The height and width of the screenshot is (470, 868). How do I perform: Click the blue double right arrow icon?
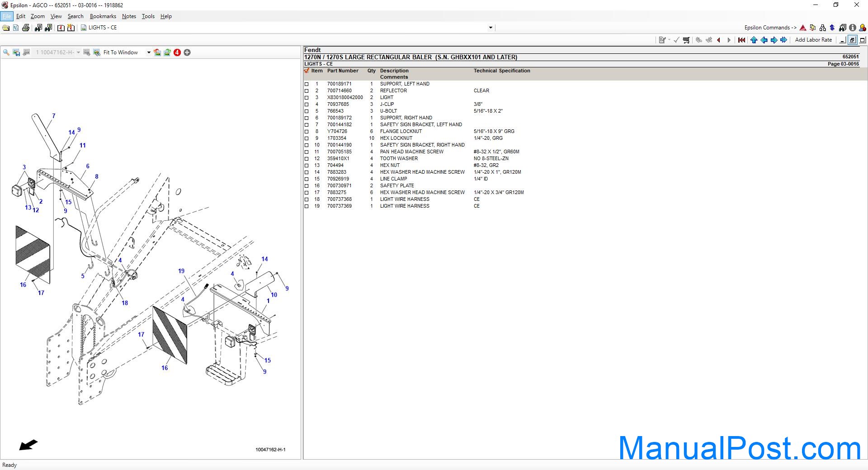click(x=784, y=40)
